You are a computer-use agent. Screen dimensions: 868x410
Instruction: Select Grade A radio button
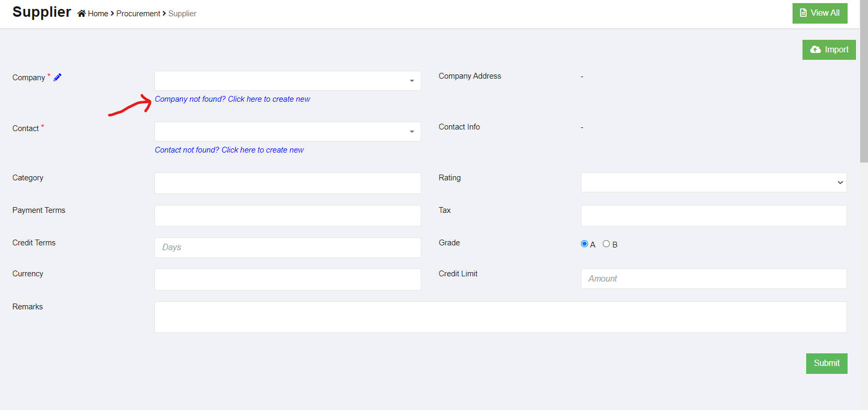point(585,244)
